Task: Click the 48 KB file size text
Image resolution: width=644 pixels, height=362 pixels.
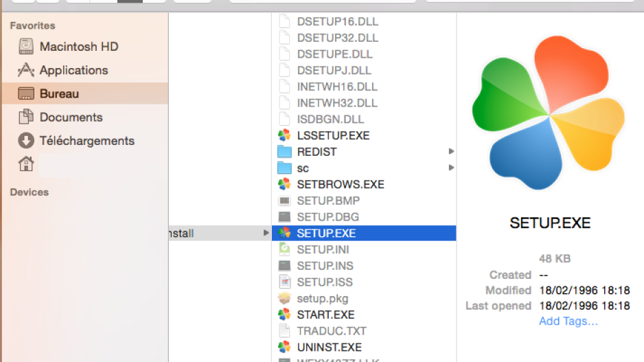Action: point(555,258)
